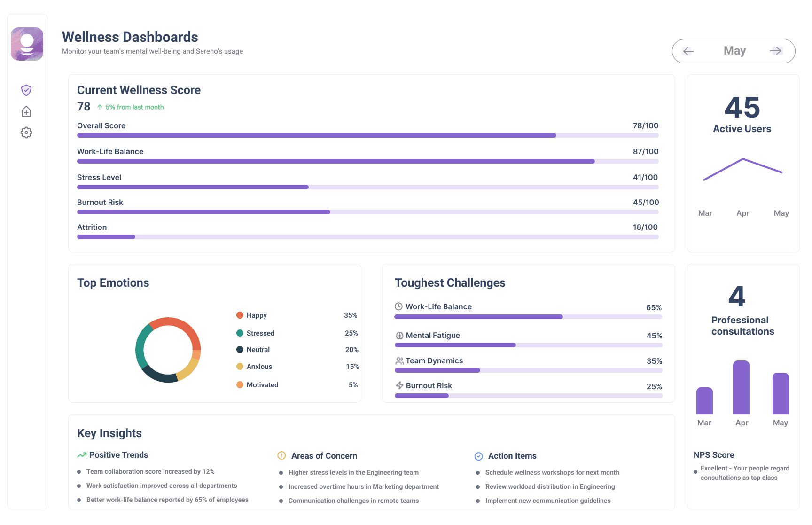
Task: Click the people icon beside Team Dynamics
Action: [x=399, y=361]
